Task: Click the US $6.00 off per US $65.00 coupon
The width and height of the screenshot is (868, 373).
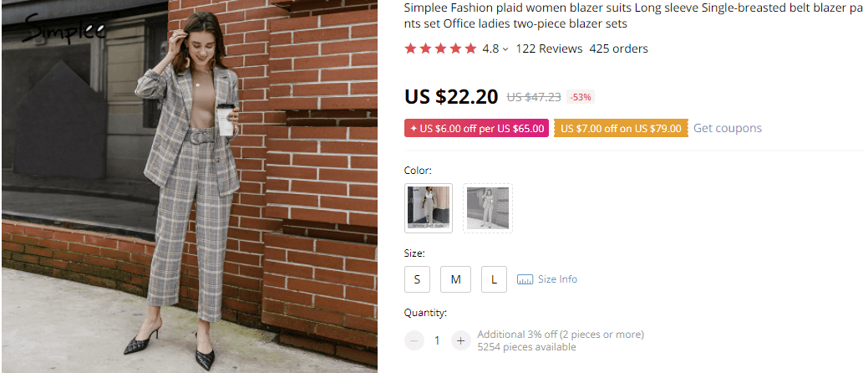Action: 477,129
